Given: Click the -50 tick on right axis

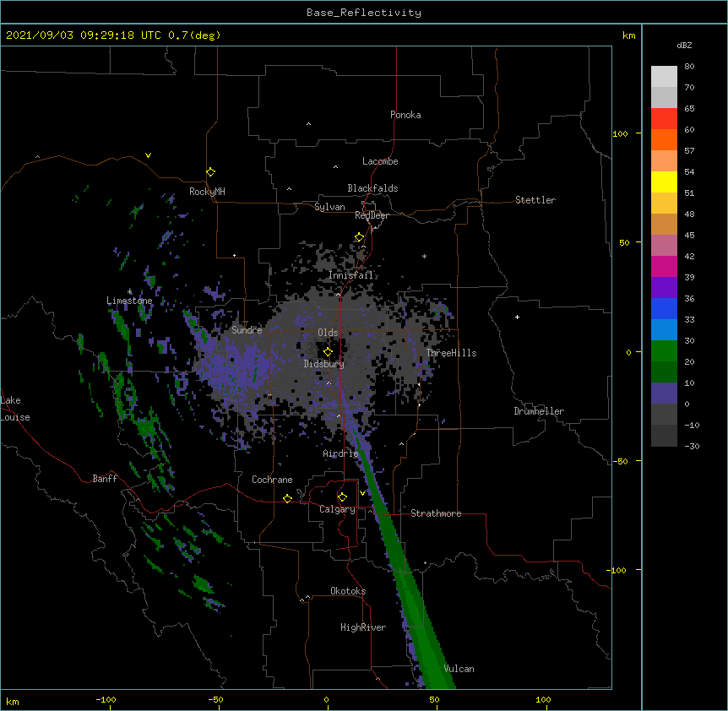Looking at the screenshot, I should [620, 461].
